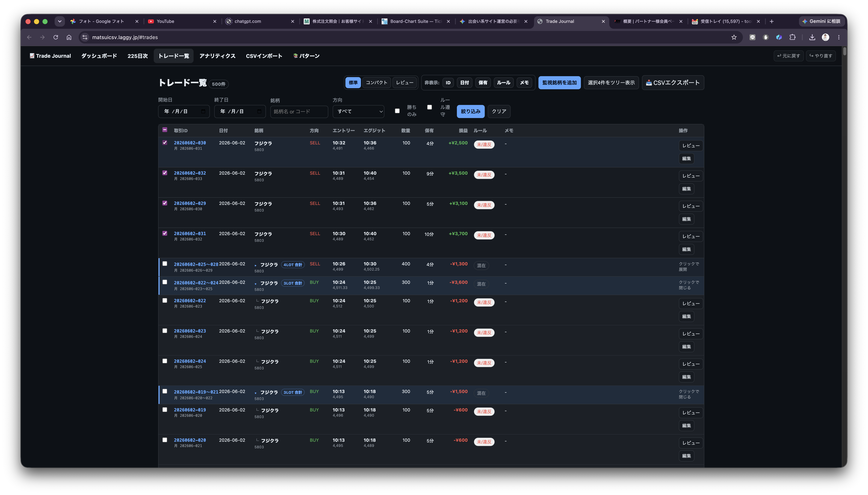Switch to the CSVインポート nav tab
Screen dimensions: 868x495
[264, 56]
